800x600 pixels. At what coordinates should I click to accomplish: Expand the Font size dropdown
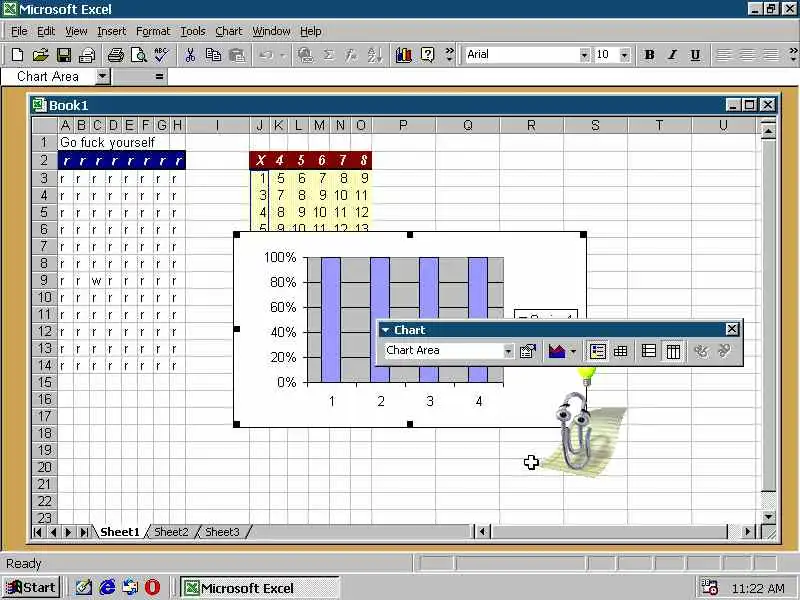pyautogui.click(x=624, y=55)
